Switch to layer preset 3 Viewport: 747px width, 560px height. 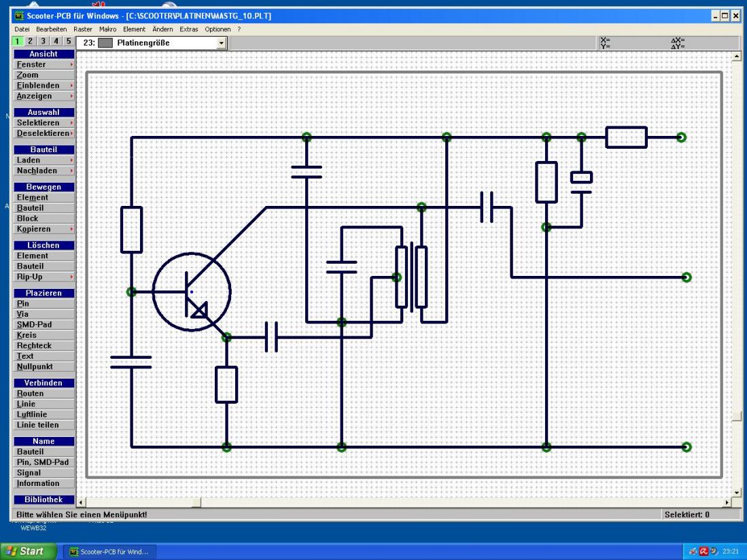43,42
